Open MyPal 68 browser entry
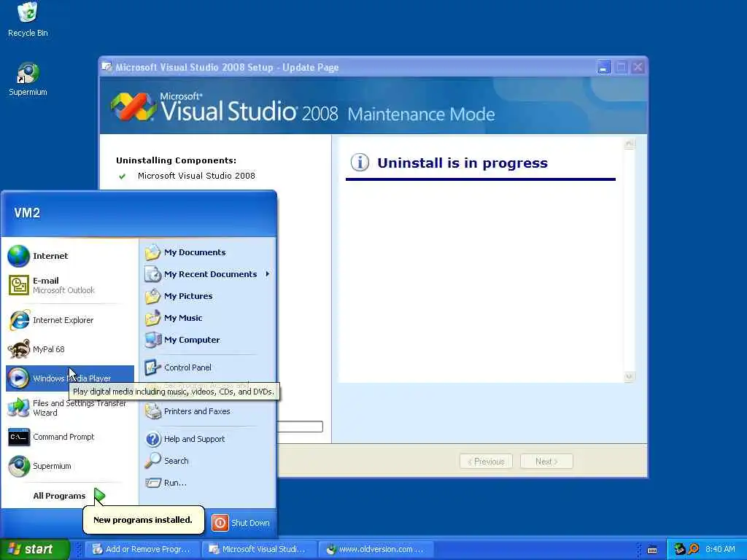 click(x=69, y=349)
